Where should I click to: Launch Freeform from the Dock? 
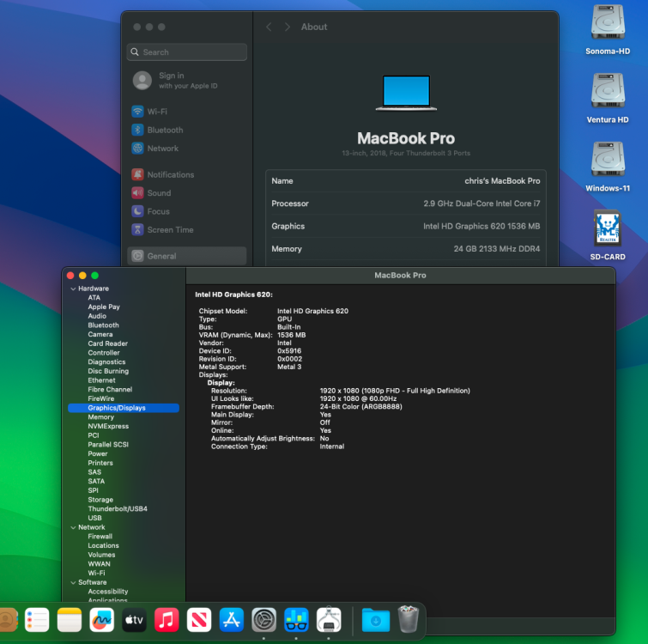click(x=101, y=620)
